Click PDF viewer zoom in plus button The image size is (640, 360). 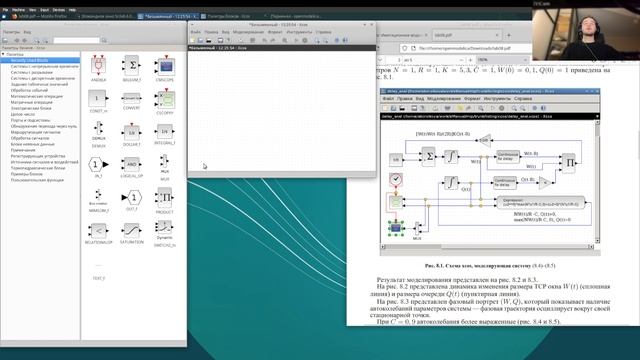(x=470, y=60)
